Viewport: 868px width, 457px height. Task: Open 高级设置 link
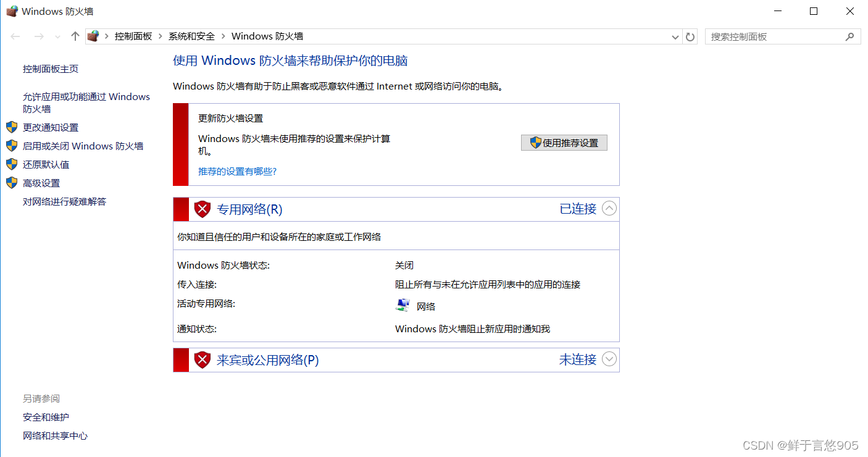click(41, 183)
